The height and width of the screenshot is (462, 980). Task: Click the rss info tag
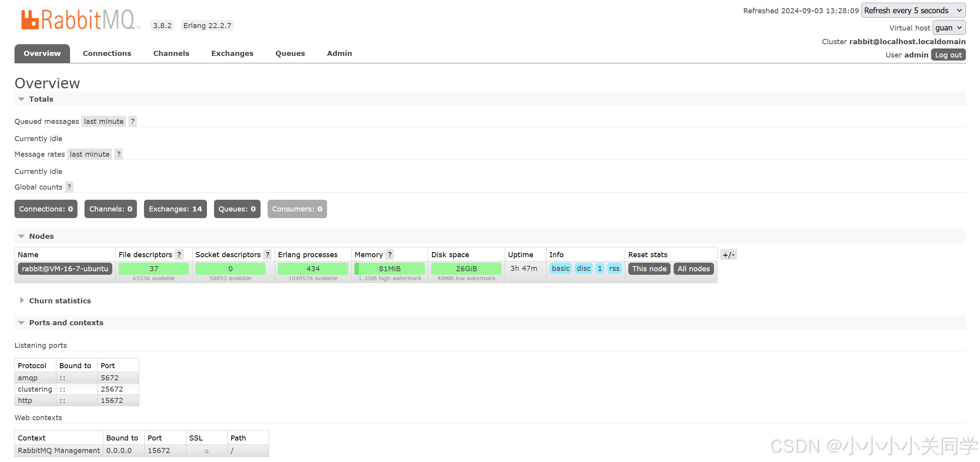point(614,269)
